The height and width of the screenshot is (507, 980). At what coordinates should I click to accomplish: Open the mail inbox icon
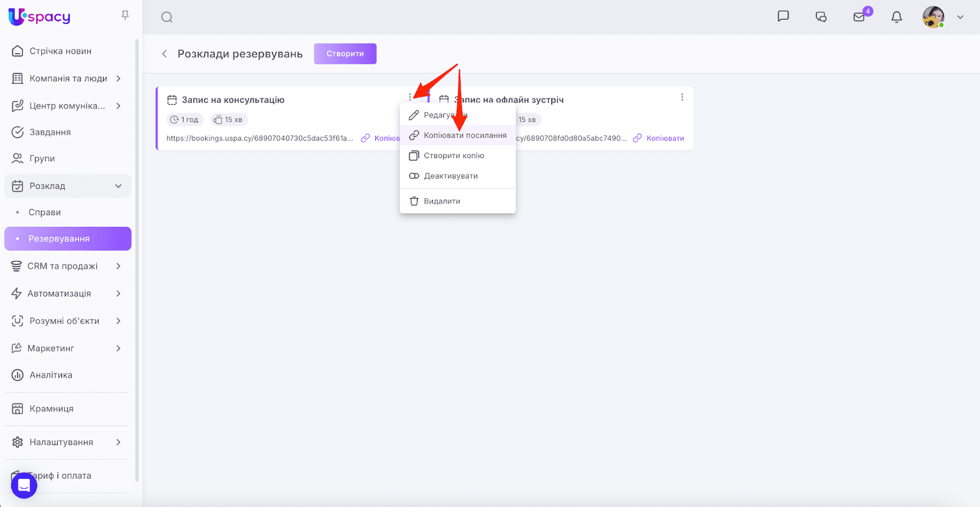[859, 17]
